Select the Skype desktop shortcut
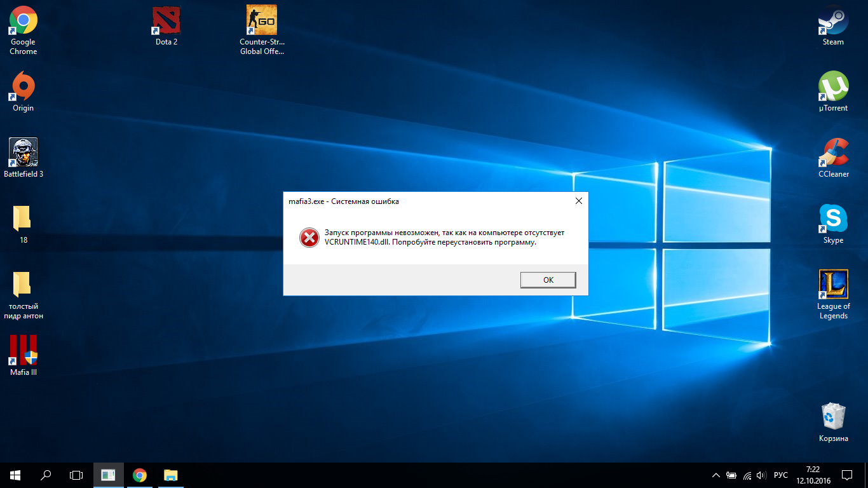Viewport: 868px width, 488px height. pos(833,224)
